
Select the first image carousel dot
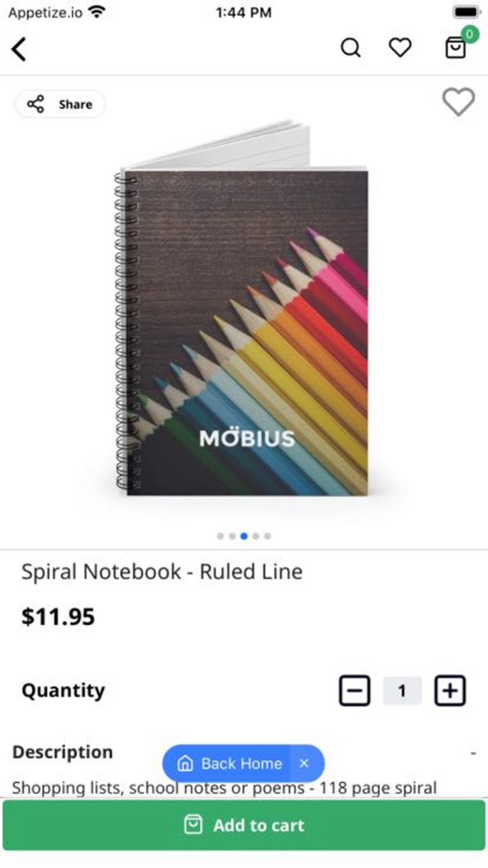[x=220, y=536]
